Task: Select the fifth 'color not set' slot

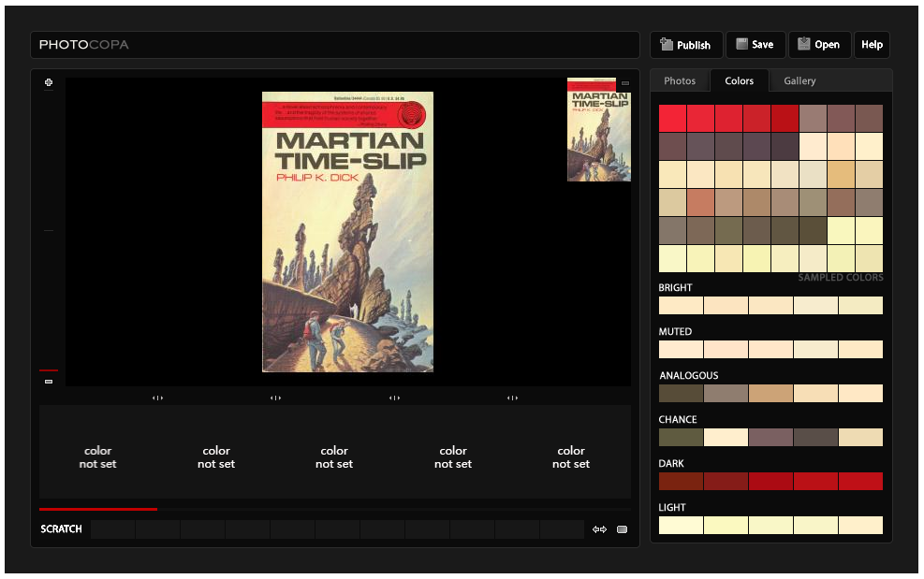Action: [571, 457]
